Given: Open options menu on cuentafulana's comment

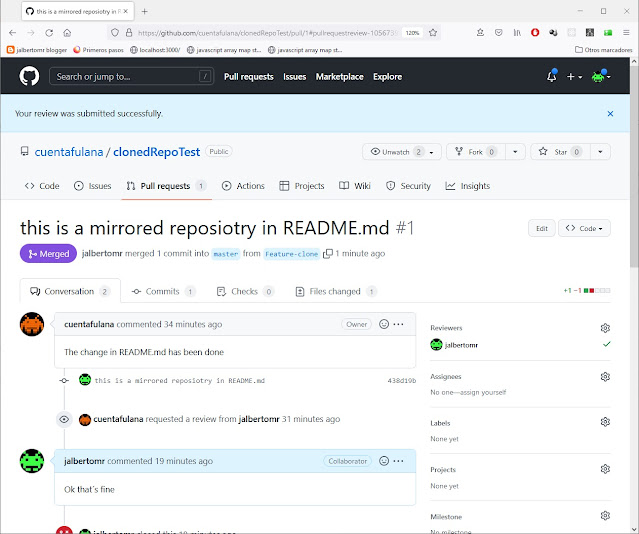Looking at the screenshot, I should [399, 324].
